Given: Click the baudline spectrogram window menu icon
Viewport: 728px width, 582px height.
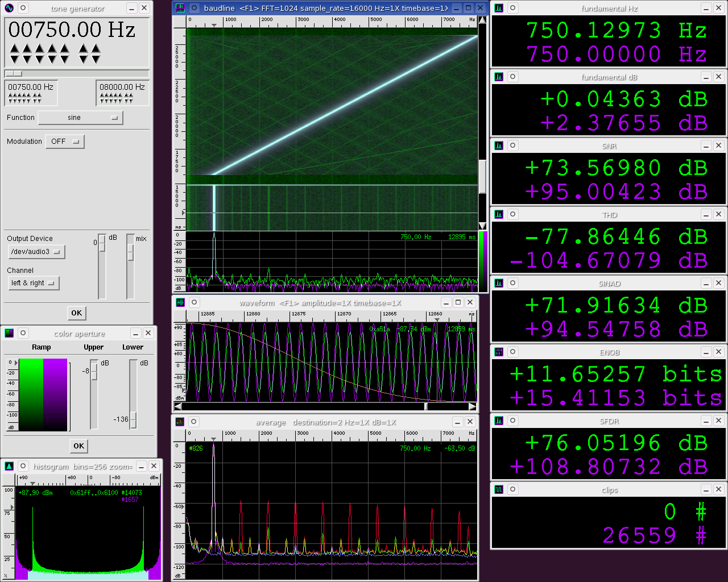Looking at the screenshot, I should click(x=180, y=8).
